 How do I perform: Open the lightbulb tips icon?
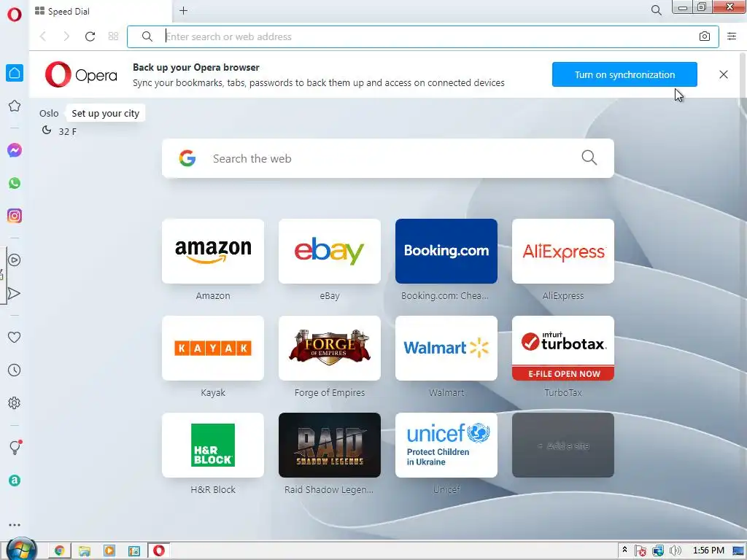(x=15, y=447)
